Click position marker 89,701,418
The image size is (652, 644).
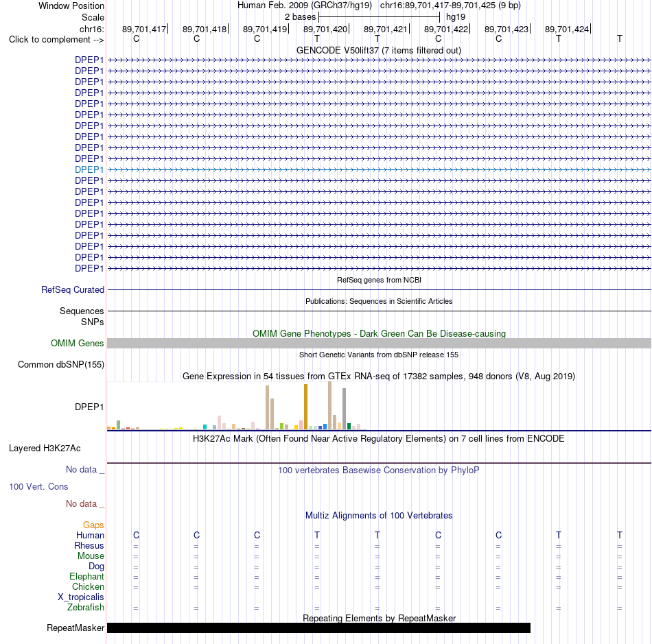point(204,29)
